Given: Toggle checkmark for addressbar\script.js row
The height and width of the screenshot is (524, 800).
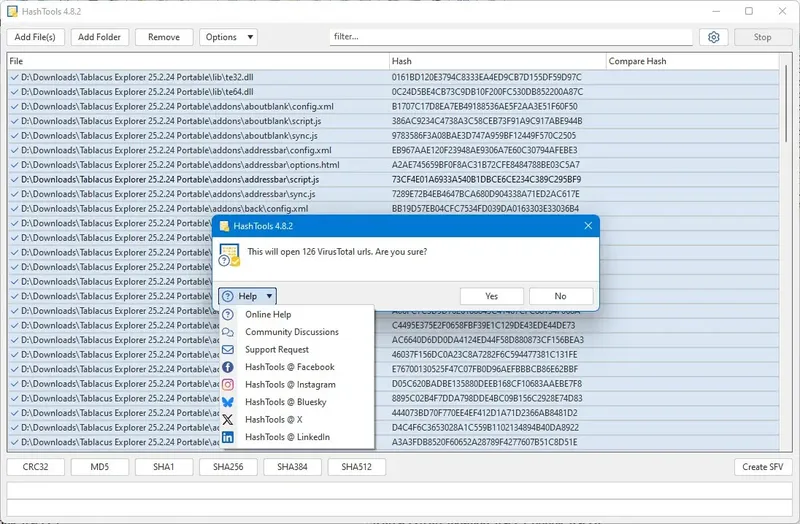Looking at the screenshot, I should pyautogui.click(x=14, y=180).
